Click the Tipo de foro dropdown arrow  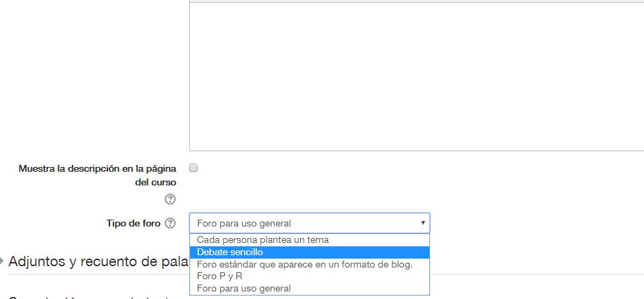click(x=422, y=223)
